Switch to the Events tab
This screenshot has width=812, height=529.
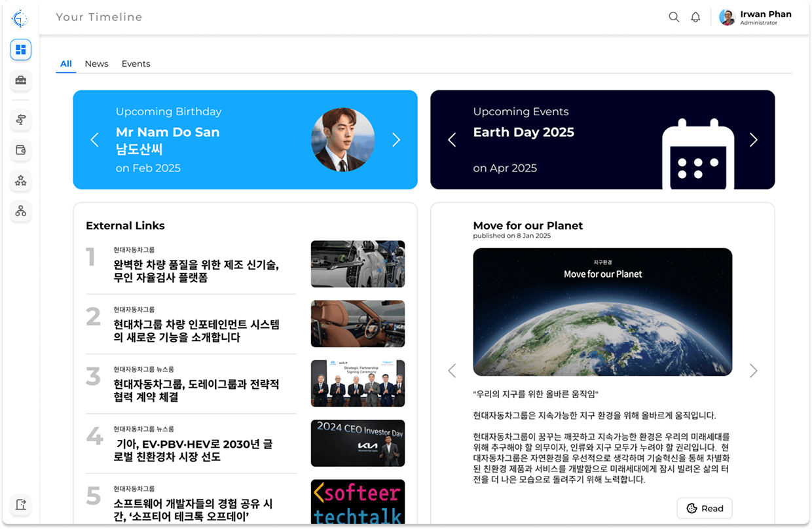(136, 64)
